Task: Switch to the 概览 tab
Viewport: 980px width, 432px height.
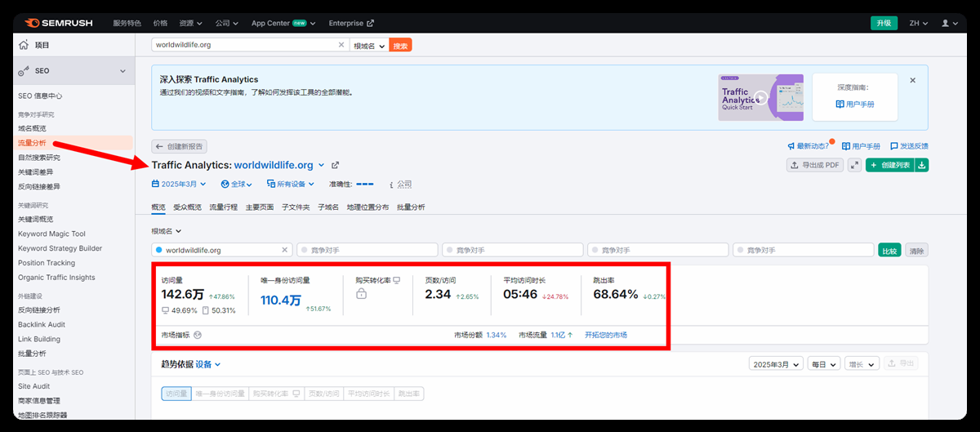Action: point(158,207)
